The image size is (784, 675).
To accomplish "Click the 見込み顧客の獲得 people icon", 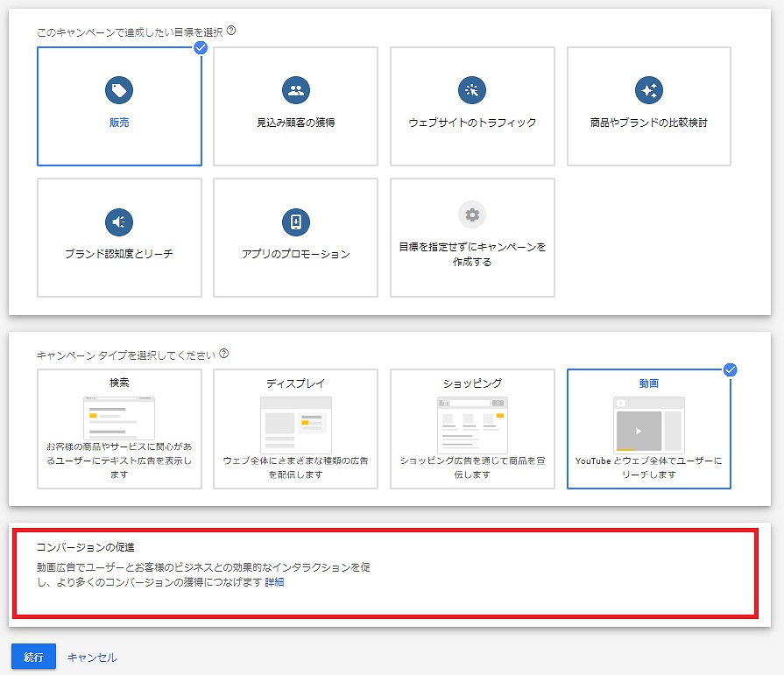I will tap(296, 90).
